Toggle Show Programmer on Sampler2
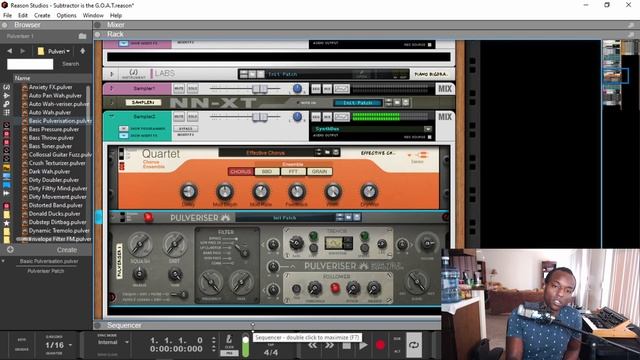This screenshot has height=360, width=640. (124, 128)
